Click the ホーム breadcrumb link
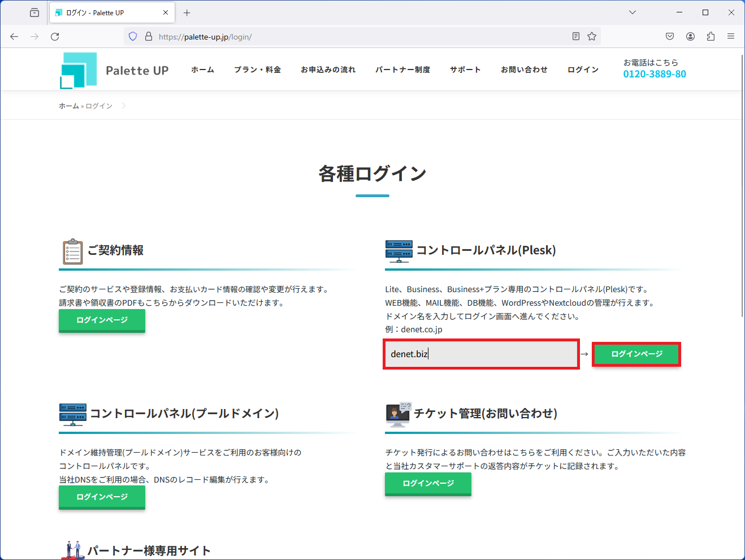Image resolution: width=745 pixels, height=560 pixels. (69, 106)
